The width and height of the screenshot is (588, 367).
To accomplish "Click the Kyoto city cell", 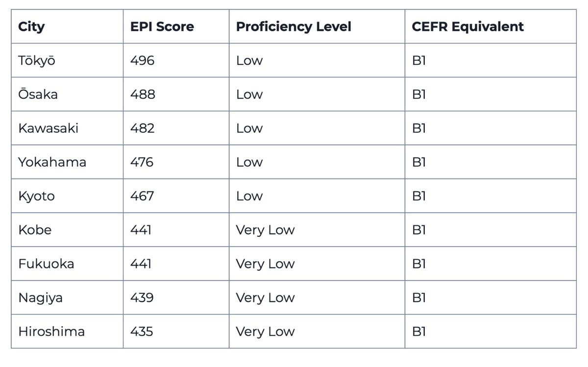I will click(x=36, y=196).
